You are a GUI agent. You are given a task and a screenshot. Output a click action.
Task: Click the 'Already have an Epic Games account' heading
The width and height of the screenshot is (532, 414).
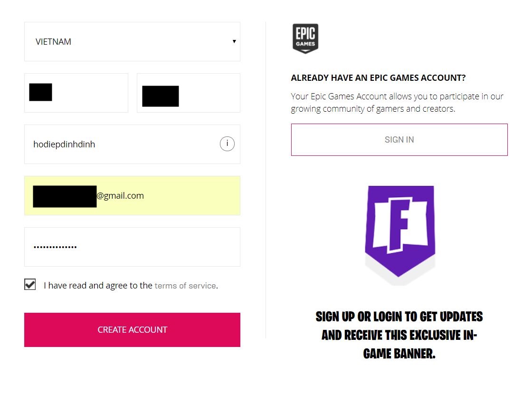pos(378,78)
